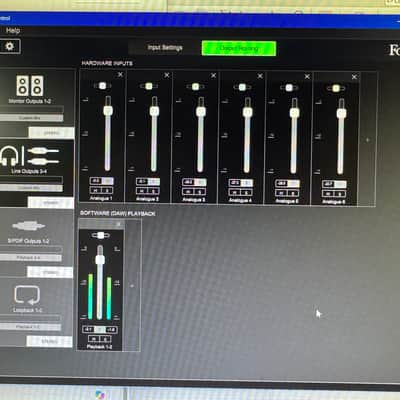This screenshot has height=400, width=400.
Task: Mute the Analogue 3 channel
Action: coord(188,192)
